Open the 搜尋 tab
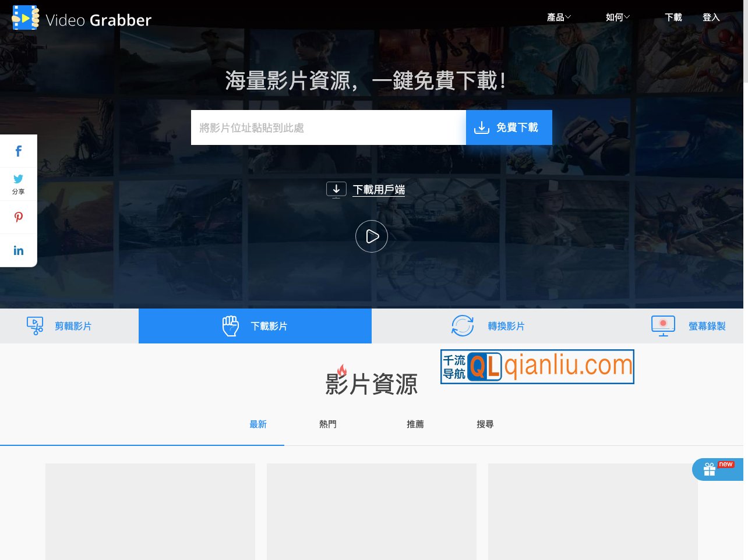Viewport: 748px width, 560px height. [x=485, y=424]
